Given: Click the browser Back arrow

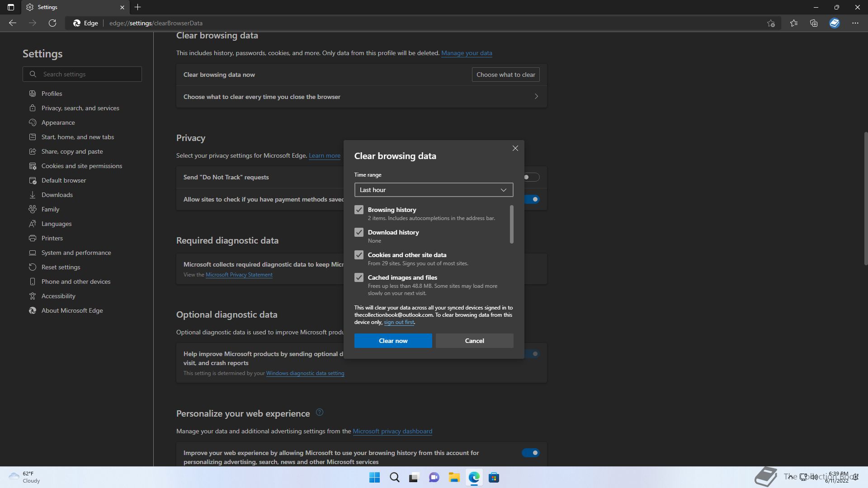Looking at the screenshot, I should tap(13, 23).
